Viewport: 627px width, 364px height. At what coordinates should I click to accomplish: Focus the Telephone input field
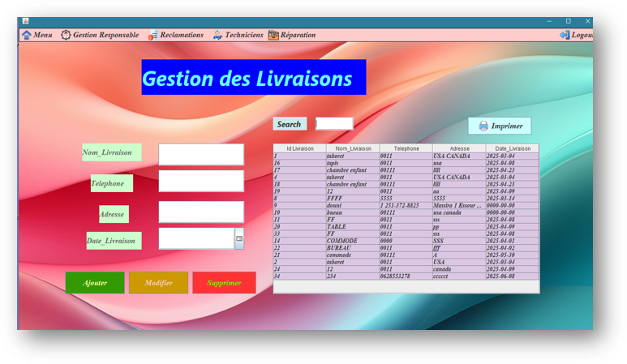[201, 181]
